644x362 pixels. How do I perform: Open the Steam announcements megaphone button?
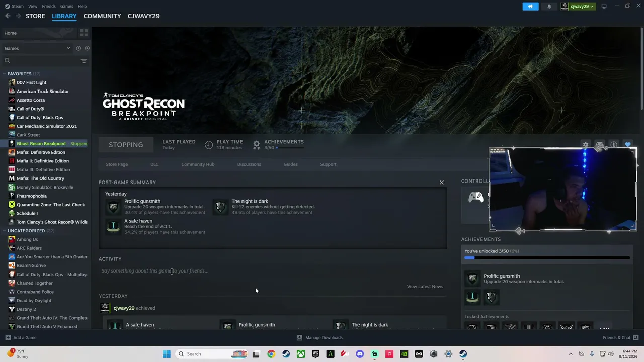coord(530,6)
